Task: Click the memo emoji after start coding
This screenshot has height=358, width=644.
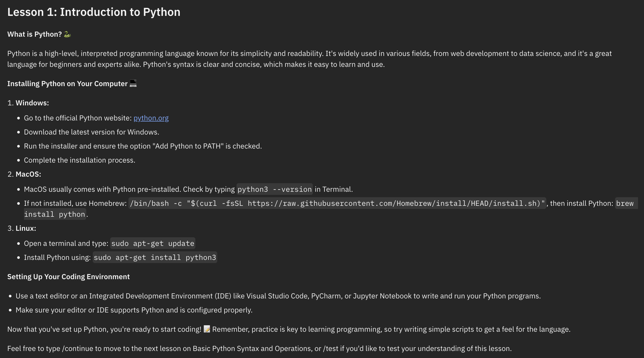Action: [x=207, y=329]
